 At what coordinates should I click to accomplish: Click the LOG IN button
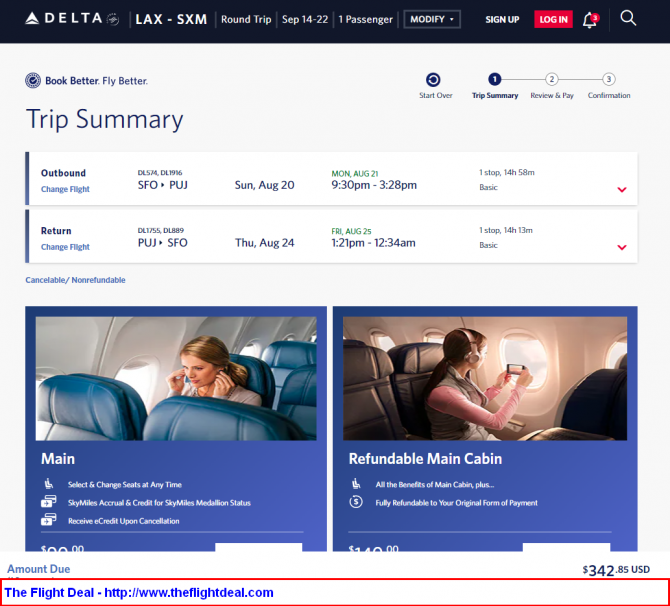coord(553,19)
